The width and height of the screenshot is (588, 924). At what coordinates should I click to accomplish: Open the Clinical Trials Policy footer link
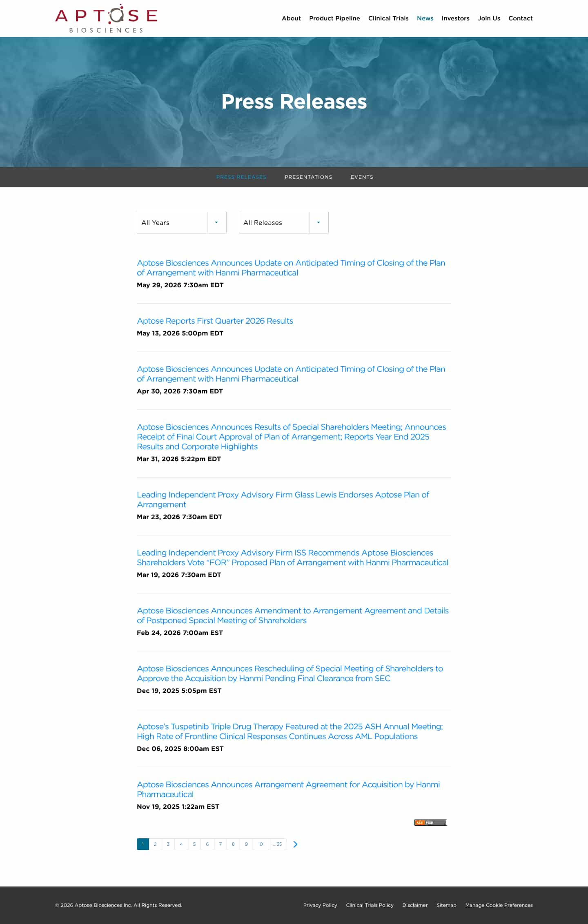tap(370, 905)
